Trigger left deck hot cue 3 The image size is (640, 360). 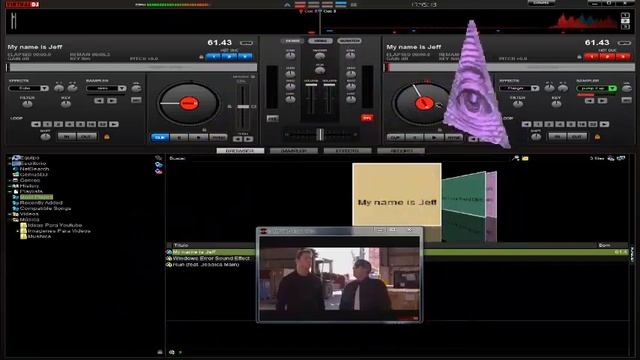(x=245, y=57)
